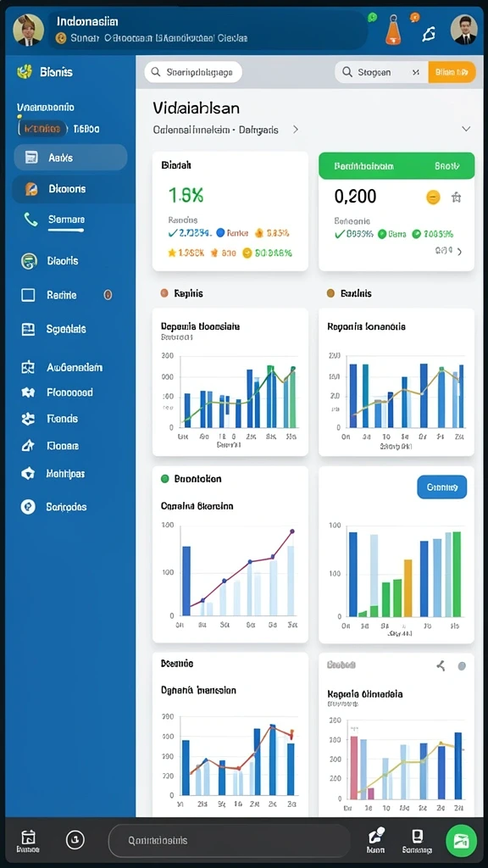Click the green chat badge in header
Image resolution: width=488 pixels, height=868 pixels.
(x=373, y=17)
